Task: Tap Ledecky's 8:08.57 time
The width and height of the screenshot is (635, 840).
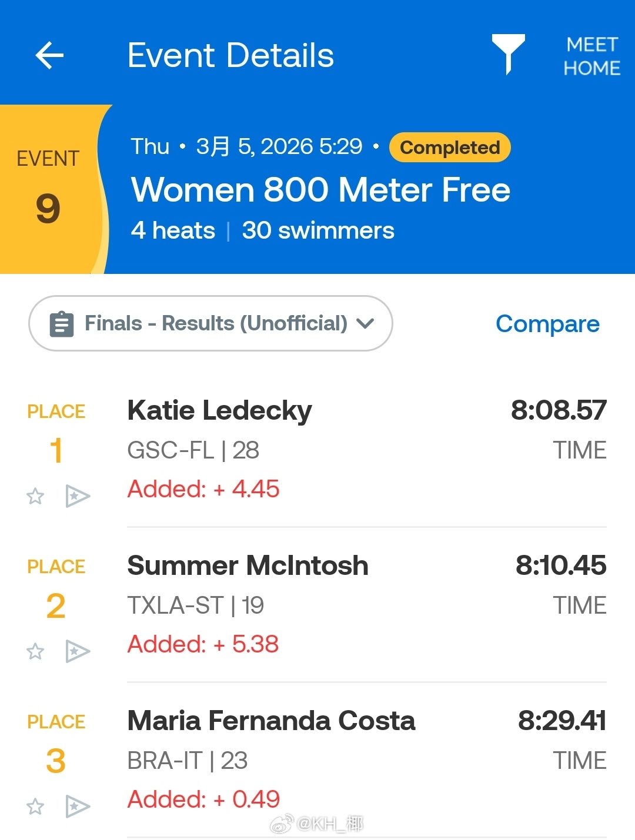Action: pyautogui.click(x=558, y=410)
